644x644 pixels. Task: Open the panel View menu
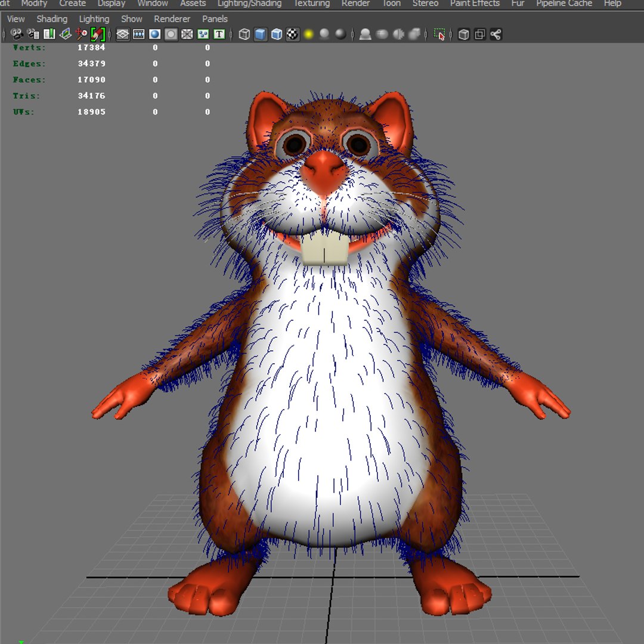[16, 19]
